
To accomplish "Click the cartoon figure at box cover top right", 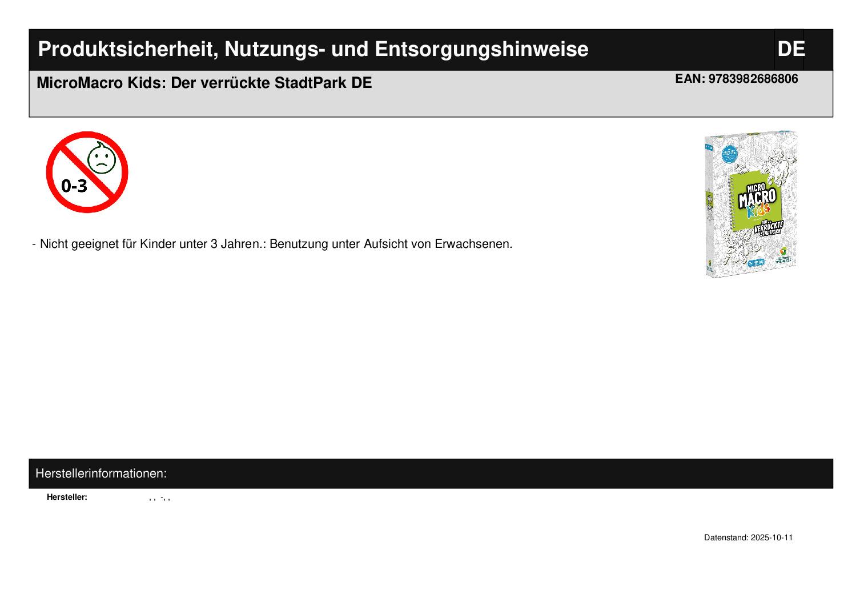I will coord(779,164).
